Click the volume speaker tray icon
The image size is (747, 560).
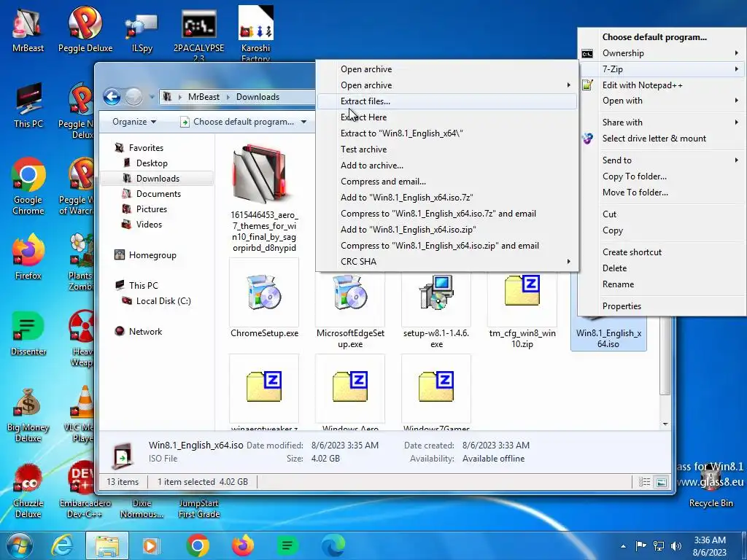coord(676,545)
